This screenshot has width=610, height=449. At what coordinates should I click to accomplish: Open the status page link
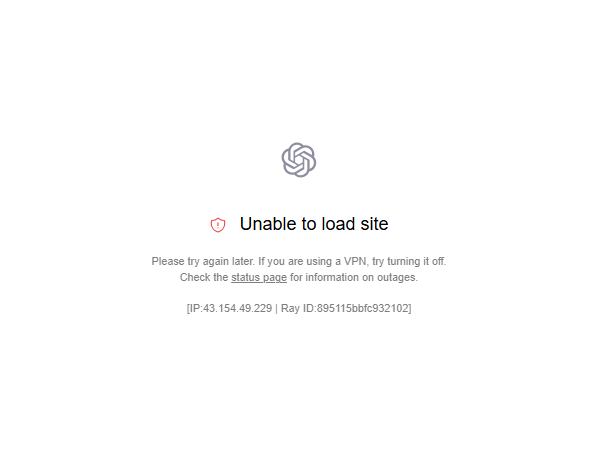point(259,277)
